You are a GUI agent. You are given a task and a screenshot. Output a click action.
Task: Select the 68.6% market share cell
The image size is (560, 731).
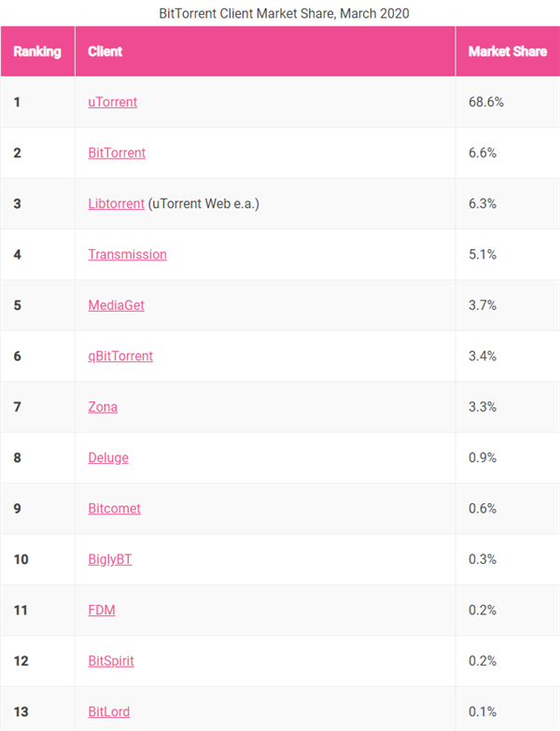(508, 102)
